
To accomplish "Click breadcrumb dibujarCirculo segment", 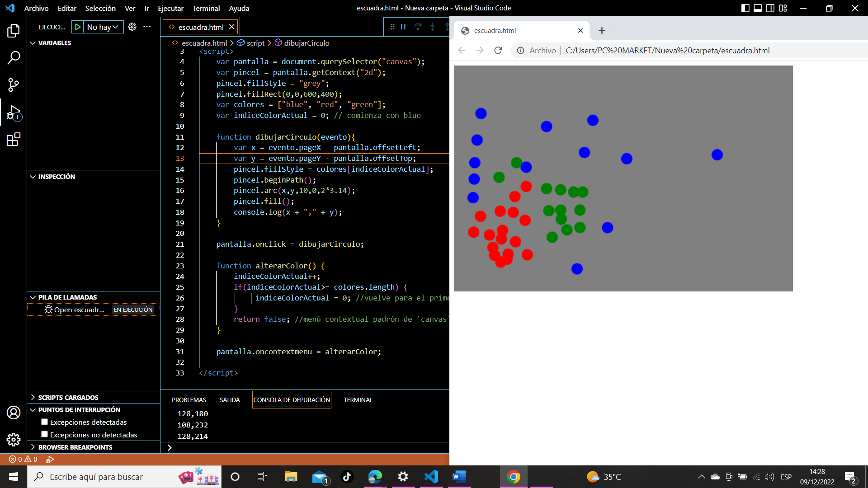I will pyautogui.click(x=307, y=43).
